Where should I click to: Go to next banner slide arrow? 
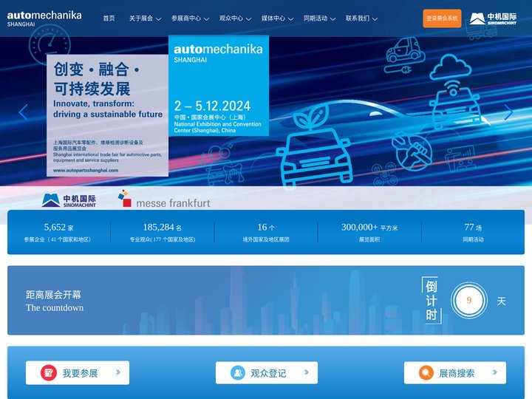pyautogui.click(x=508, y=112)
